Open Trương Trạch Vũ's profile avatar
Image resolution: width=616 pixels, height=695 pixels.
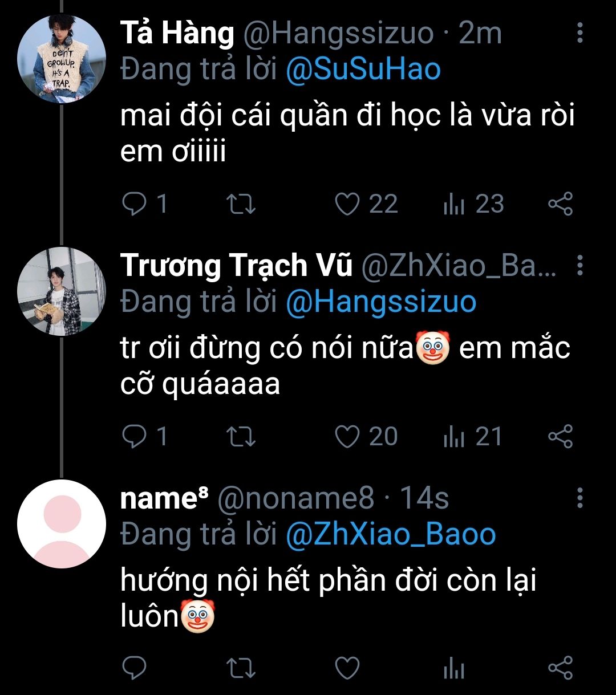point(62,291)
